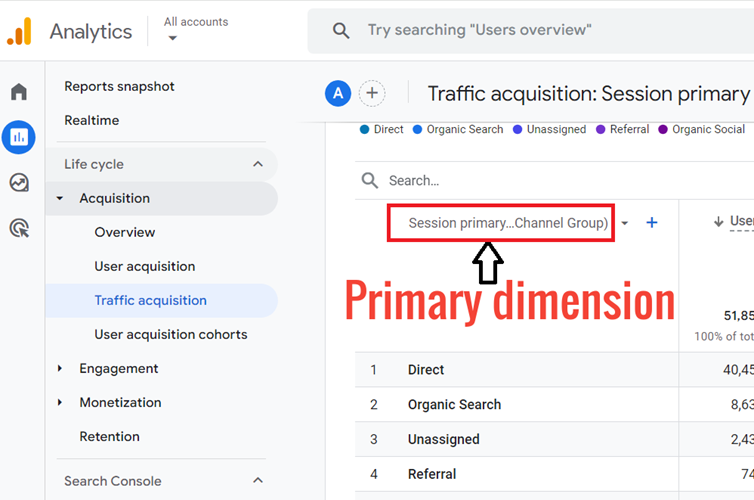
Task: Toggle the Organic Search legend dot
Action: point(417,129)
